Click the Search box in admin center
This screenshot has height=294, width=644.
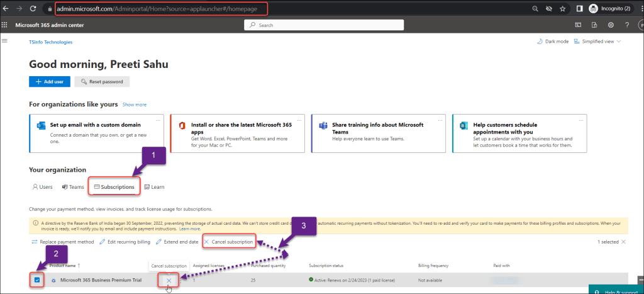click(324, 25)
